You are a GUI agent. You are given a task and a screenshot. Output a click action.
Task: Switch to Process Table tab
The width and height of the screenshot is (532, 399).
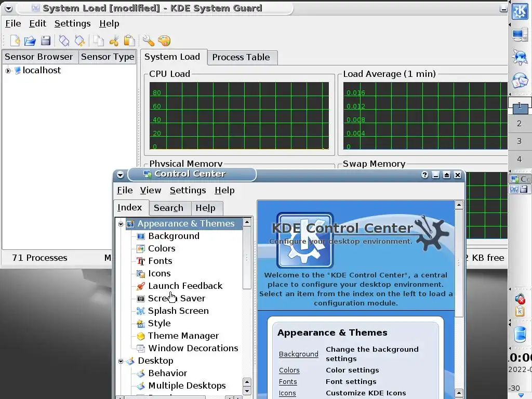(x=241, y=57)
